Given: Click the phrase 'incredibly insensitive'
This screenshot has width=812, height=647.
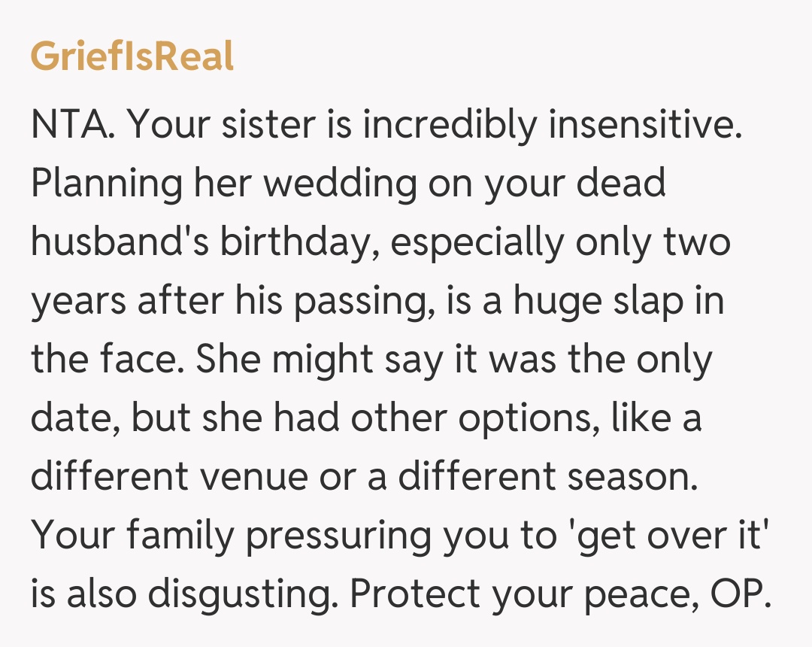Looking at the screenshot, I should point(547,126).
